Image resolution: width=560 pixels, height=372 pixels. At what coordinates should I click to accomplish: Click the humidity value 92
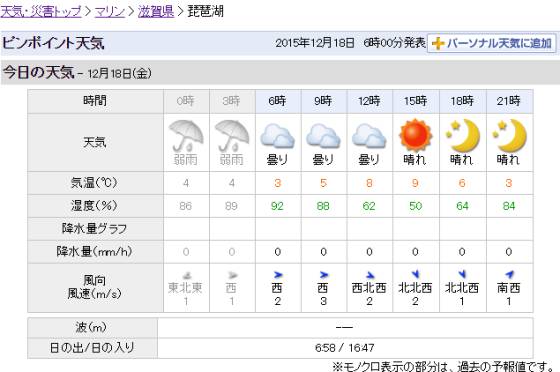pos(278,206)
